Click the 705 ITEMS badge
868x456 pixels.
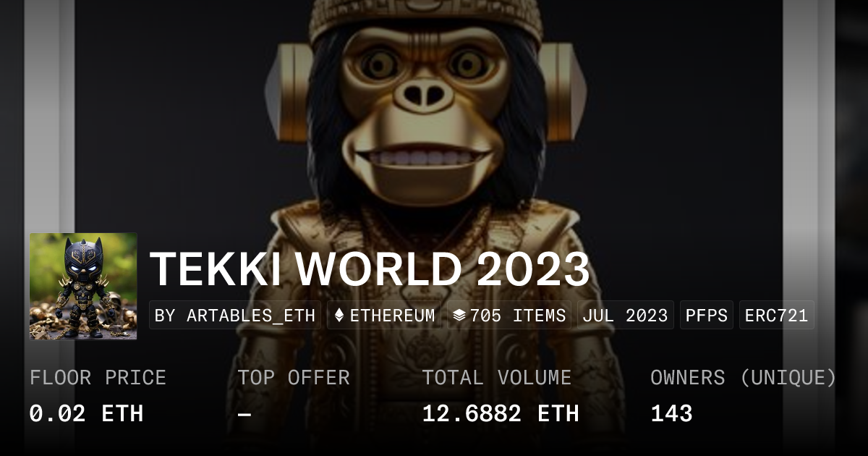tap(509, 316)
